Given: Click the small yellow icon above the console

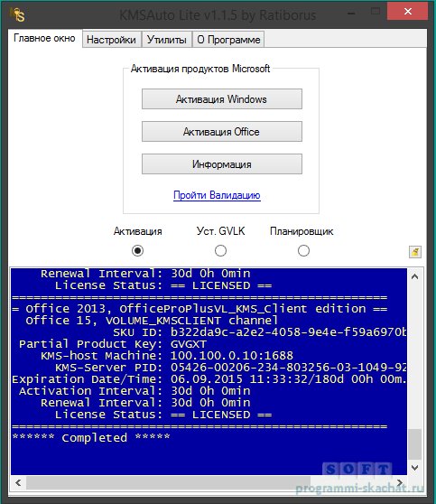Looking at the screenshot, I should [x=415, y=251].
